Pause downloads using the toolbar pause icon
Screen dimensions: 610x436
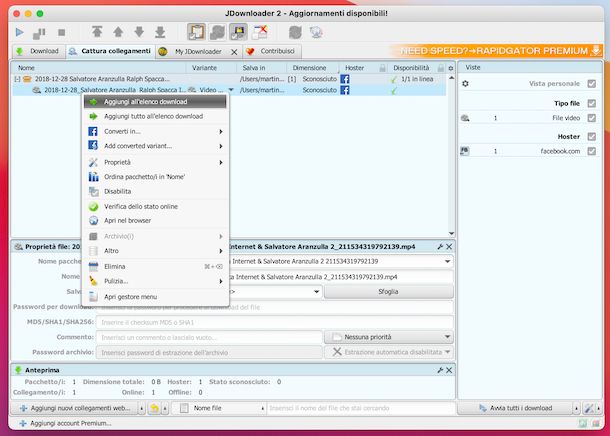[39, 33]
